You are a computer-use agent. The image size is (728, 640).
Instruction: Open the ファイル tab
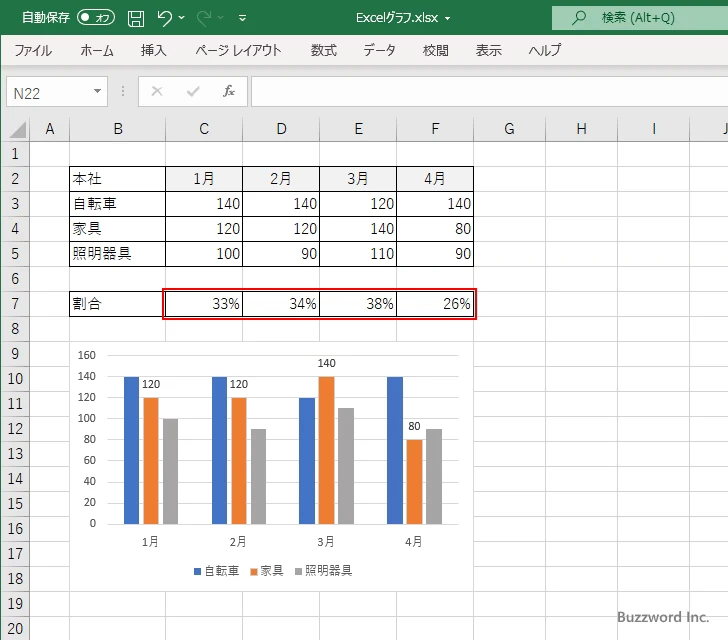pos(33,50)
